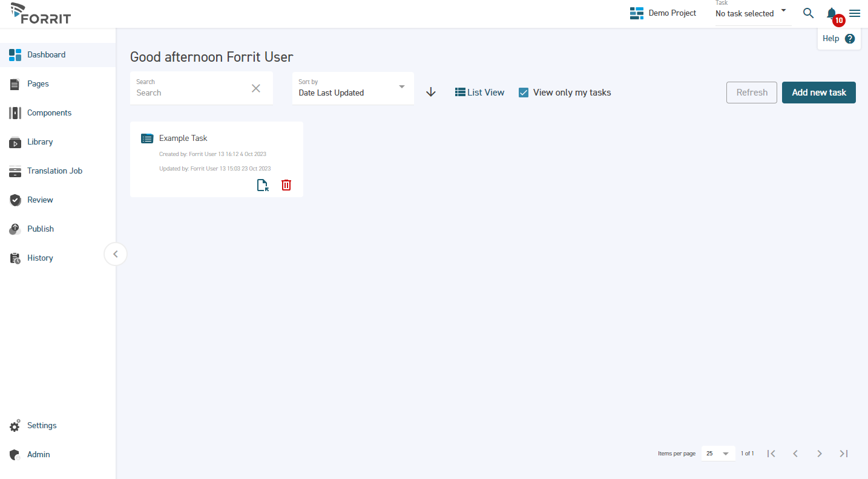Click into the Search input field
868x479 pixels.
click(191, 93)
